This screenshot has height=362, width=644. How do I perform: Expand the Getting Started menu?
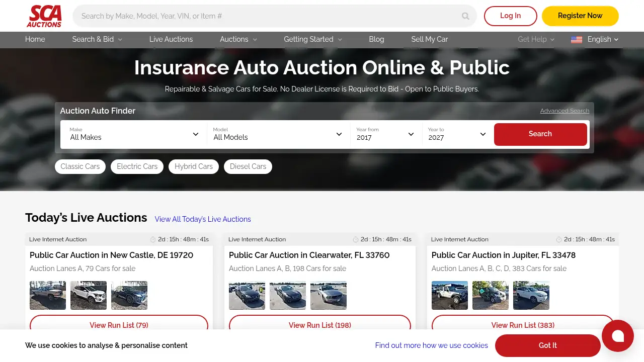pyautogui.click(x=313, y=39)
